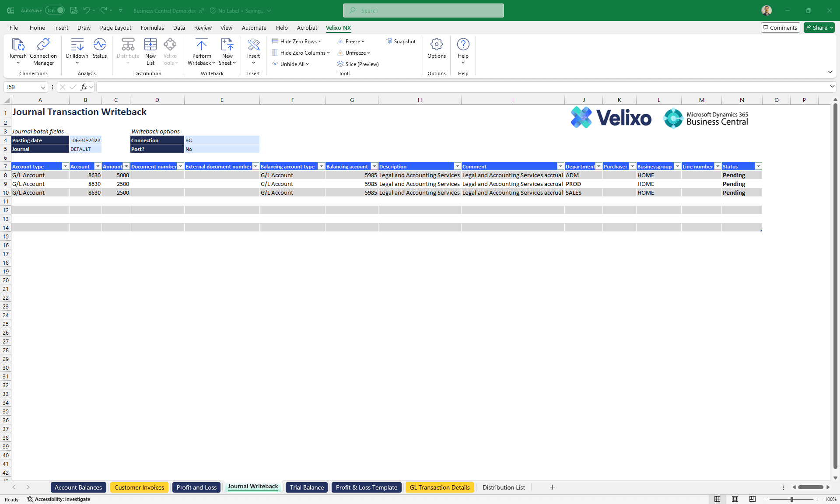Open Velixo Options gear
840x504 pixels.
coord(436,45)
